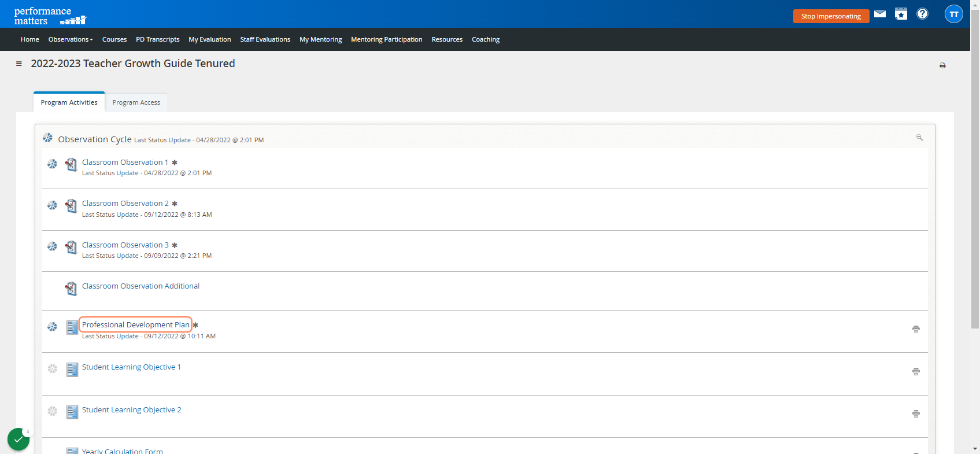
Task: Toggle the hamburger menu beside page title
Action: 19,64
